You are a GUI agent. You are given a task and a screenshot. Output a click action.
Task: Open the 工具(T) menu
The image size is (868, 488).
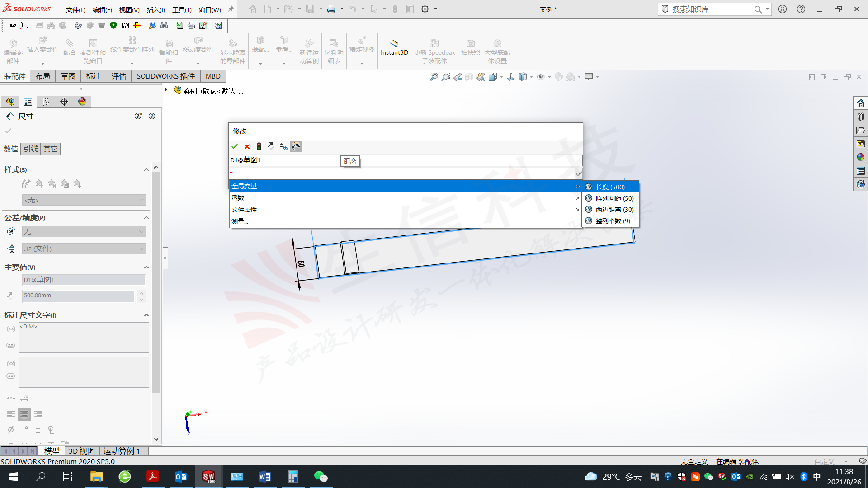(182, 9)
